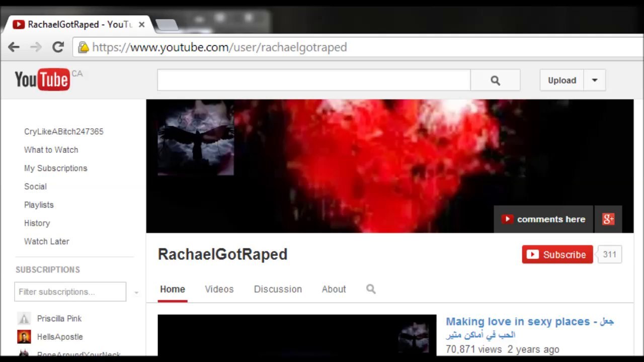Open Priscilla Pink subscription

59,319
